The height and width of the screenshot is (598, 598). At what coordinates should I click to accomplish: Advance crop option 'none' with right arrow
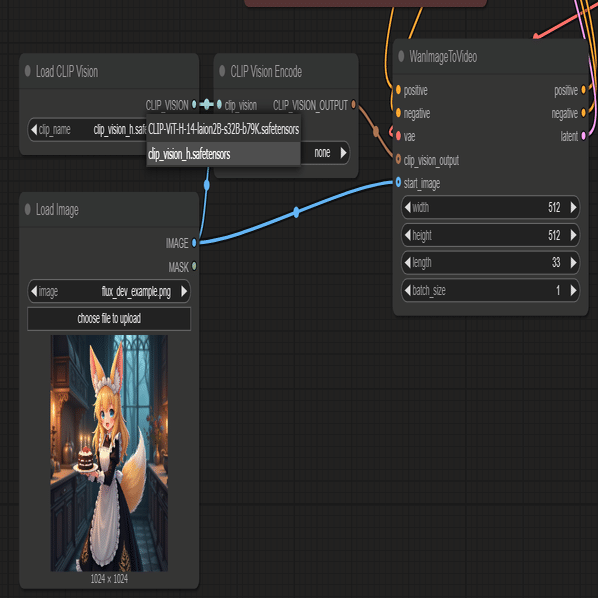[343, 153]
